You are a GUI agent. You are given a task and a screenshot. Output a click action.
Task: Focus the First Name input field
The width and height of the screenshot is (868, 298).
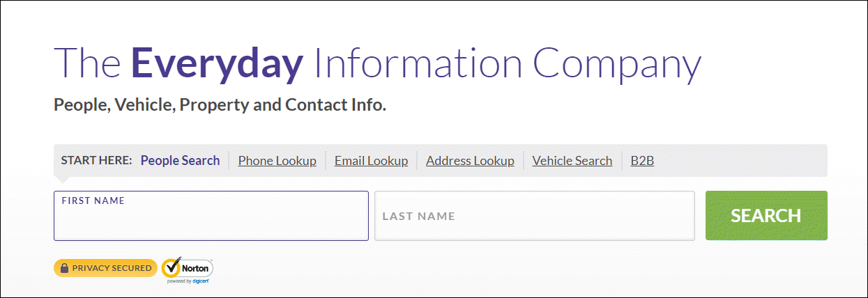211,216
